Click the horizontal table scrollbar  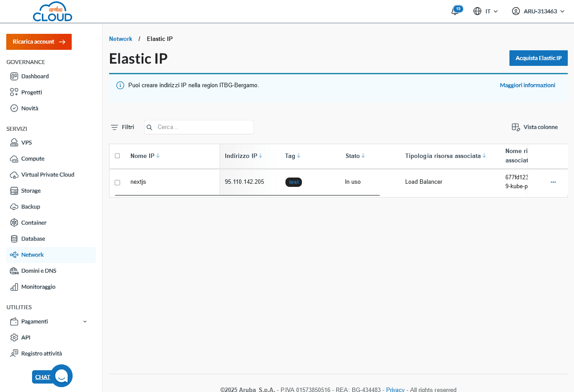[x=247, y=195]
